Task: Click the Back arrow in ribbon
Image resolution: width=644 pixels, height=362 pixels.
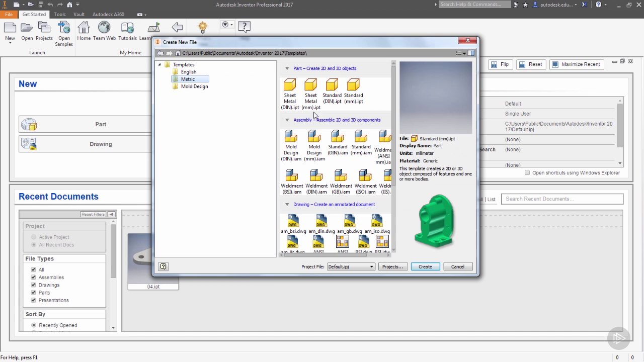Action: point(177,27)
